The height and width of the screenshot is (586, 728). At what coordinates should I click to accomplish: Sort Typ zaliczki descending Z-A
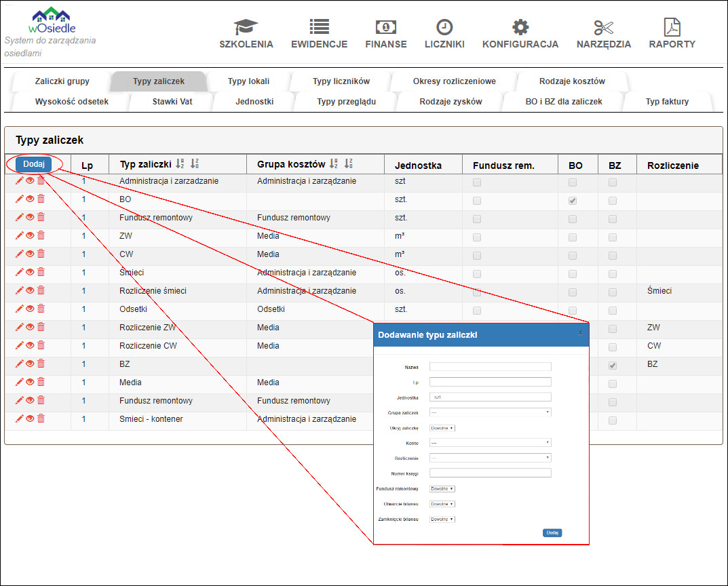tap(195, 163)
